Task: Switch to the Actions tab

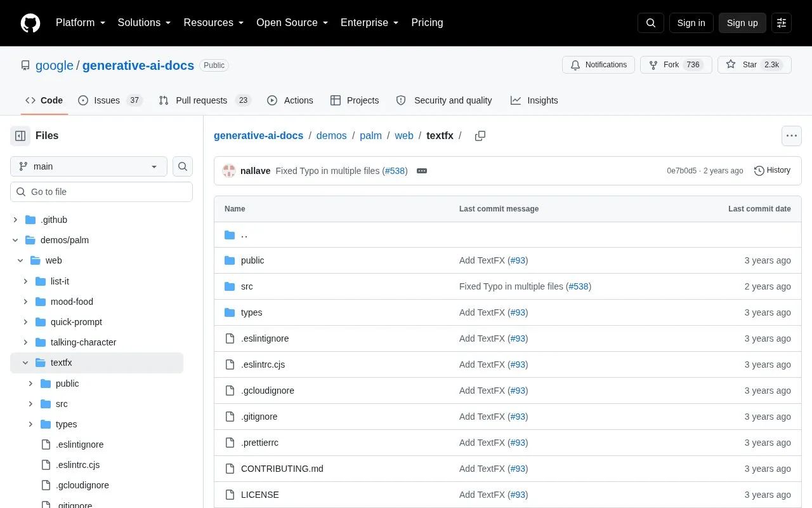Action: click(291, 100)
